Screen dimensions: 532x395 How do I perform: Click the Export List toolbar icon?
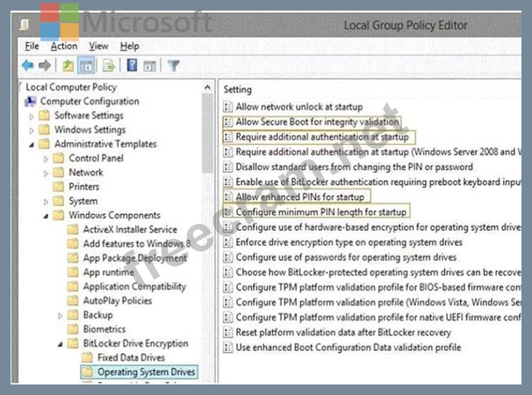109,65
